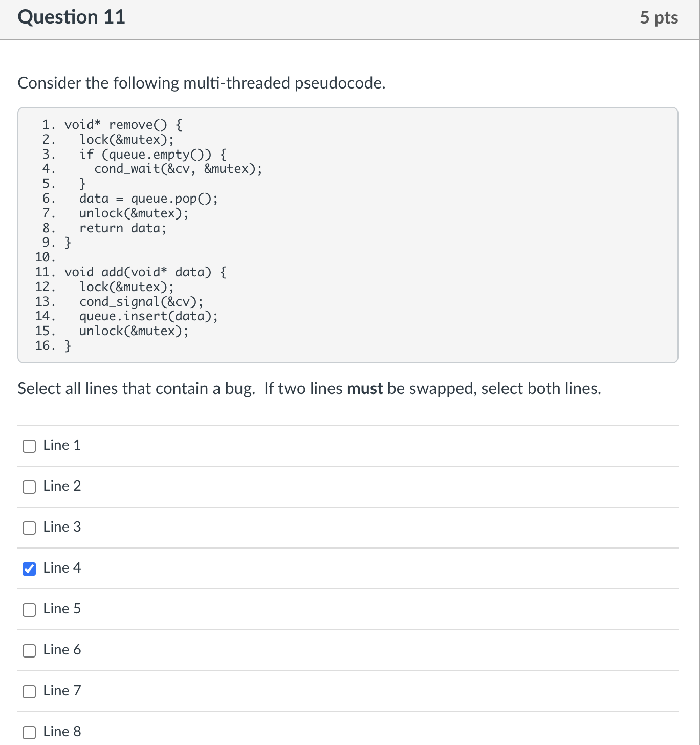Check the Line 2 checkbox
The image size is (700, 745).
[29, 487]
